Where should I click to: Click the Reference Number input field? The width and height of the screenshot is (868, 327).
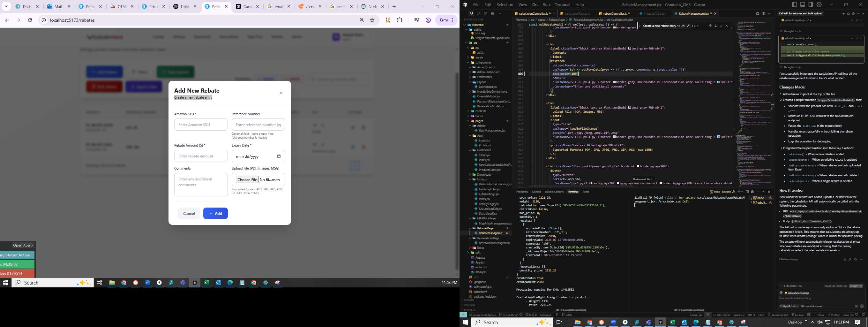(258, 125)
